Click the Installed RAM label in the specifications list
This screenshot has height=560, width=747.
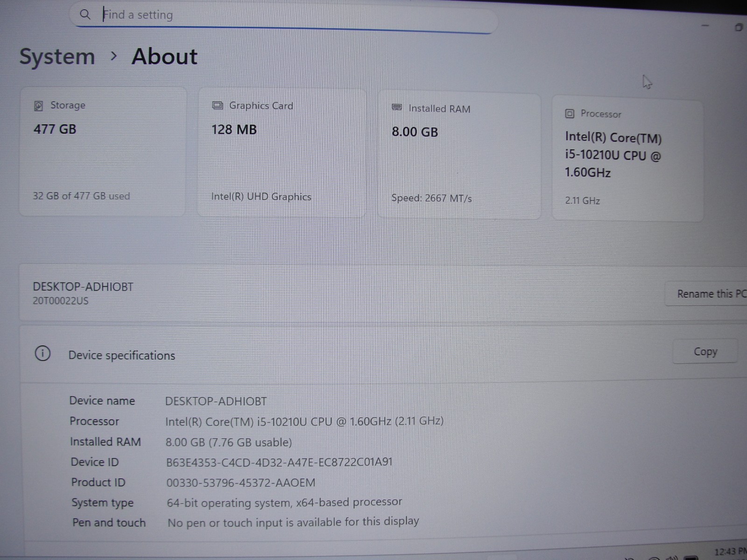[x=105, y=442]
